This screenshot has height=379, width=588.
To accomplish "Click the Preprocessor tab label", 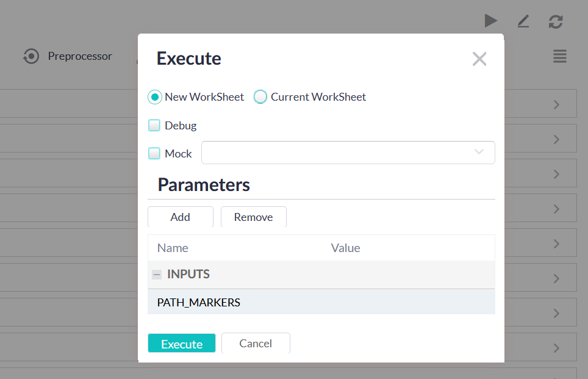I will [x=80, y=56].
